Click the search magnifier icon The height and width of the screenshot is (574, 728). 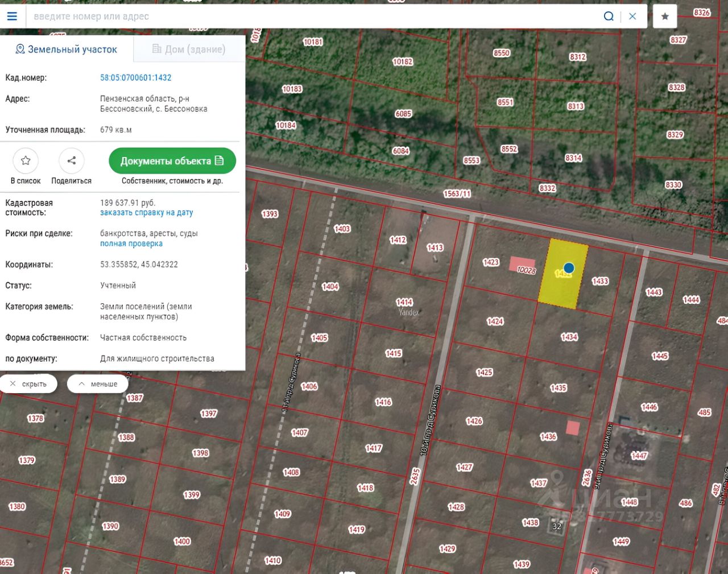pyautogui.click(x=609, y=16)
